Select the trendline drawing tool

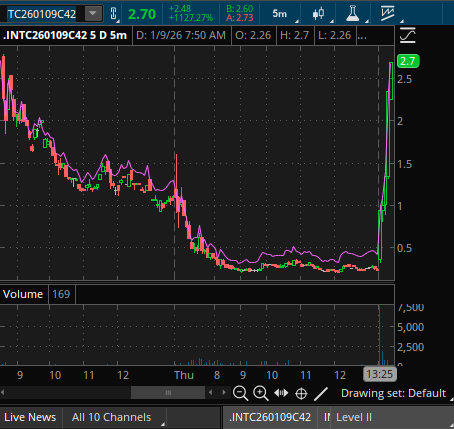tap(321, 393)
